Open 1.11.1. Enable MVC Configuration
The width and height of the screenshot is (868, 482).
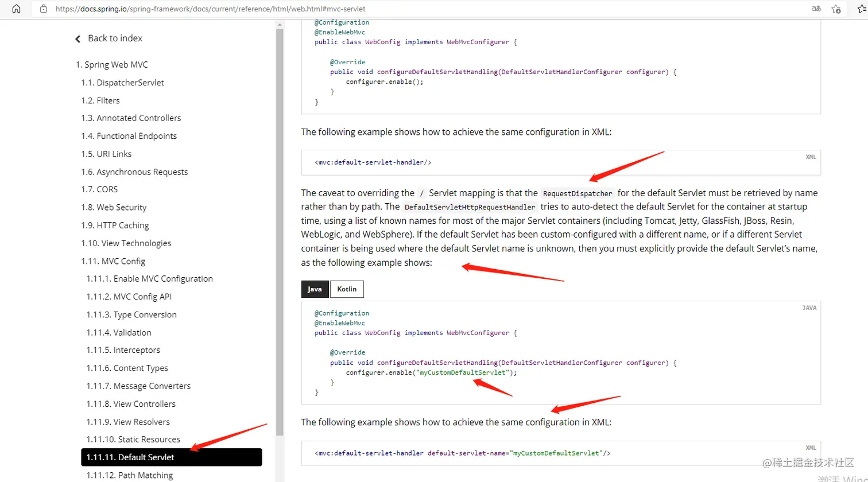(x=150, y=279)
